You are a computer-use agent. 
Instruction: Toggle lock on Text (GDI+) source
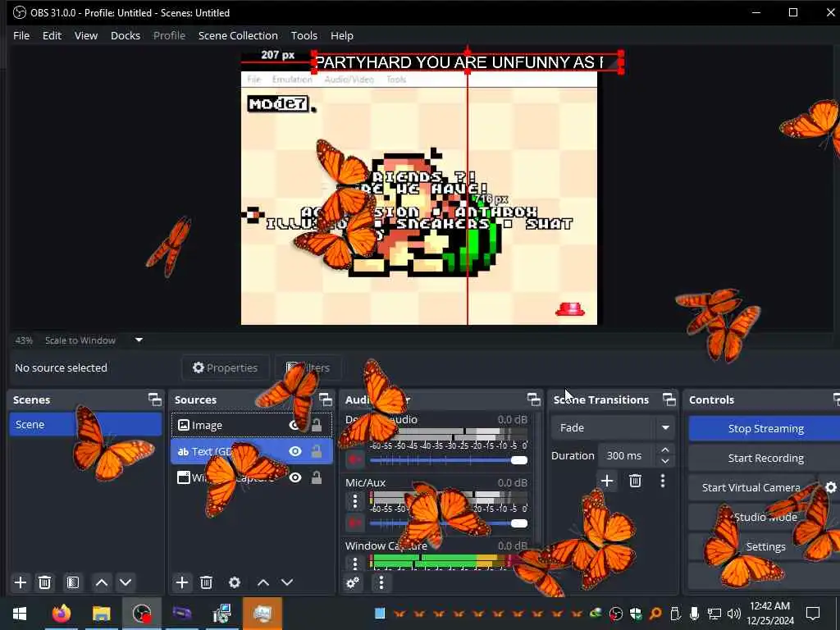[x=317, y=452]
